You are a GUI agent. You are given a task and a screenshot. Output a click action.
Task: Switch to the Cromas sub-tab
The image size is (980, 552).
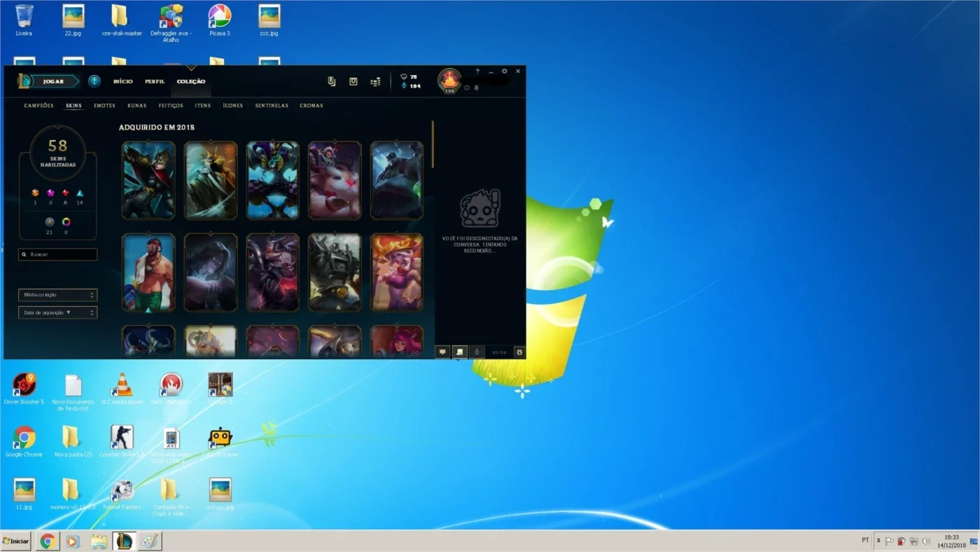(x=311, y=106)
